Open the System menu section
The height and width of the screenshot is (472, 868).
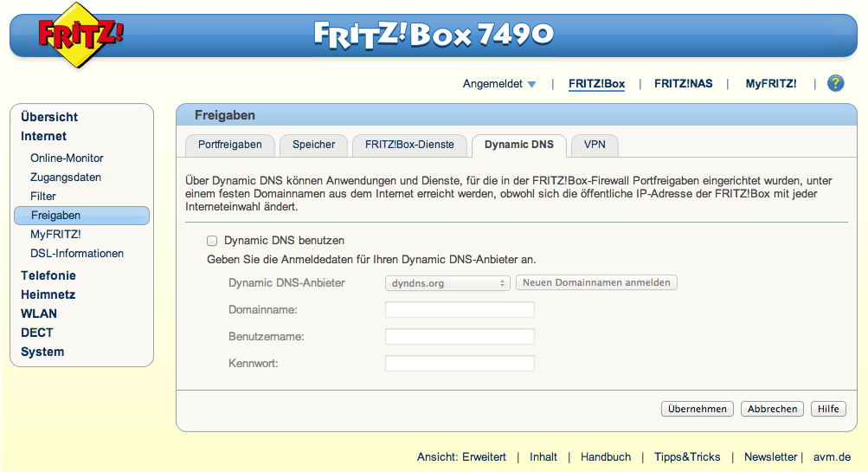(42, 352)
